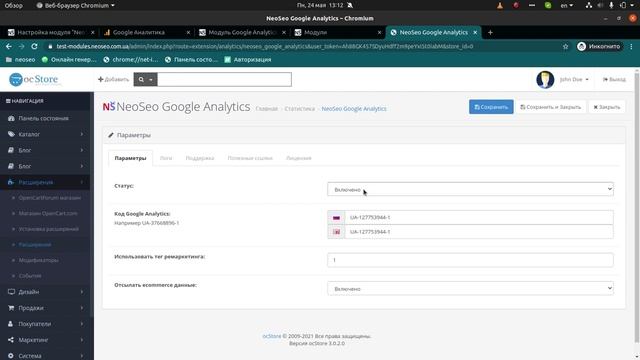Open the Chromium three-dot menu
Screen dimensions: 640x360
(631, 47)
